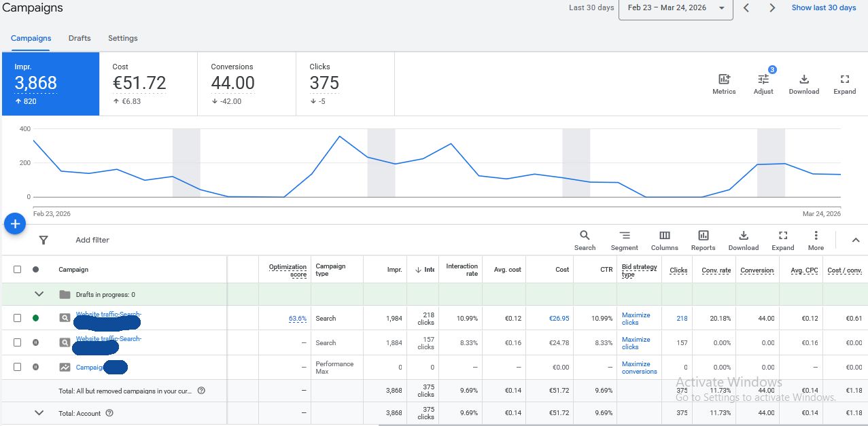The width and height of the screenshot is (868, 426).
Task: Click the funnel filter icon
Action: click(x=44, y=240)
